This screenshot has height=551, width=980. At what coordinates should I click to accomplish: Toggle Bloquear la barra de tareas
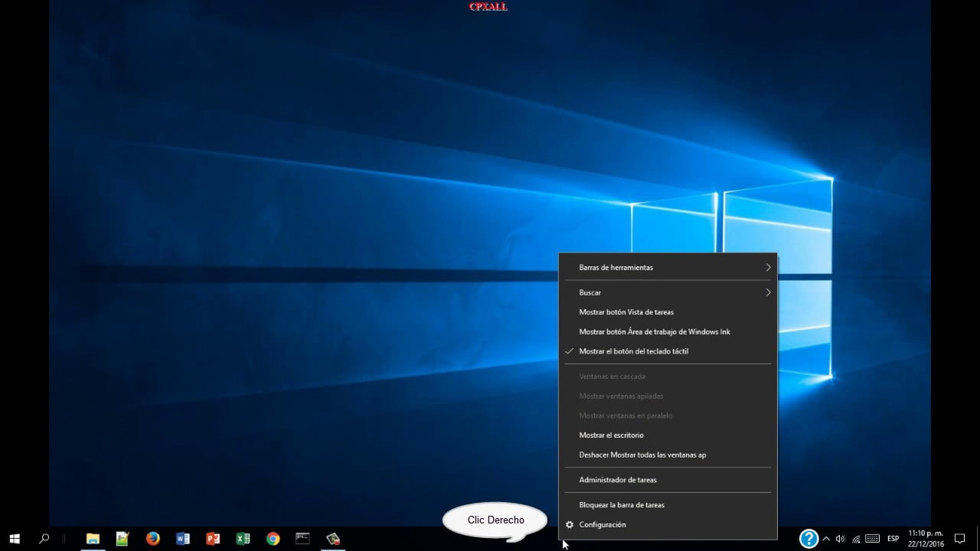668,505
